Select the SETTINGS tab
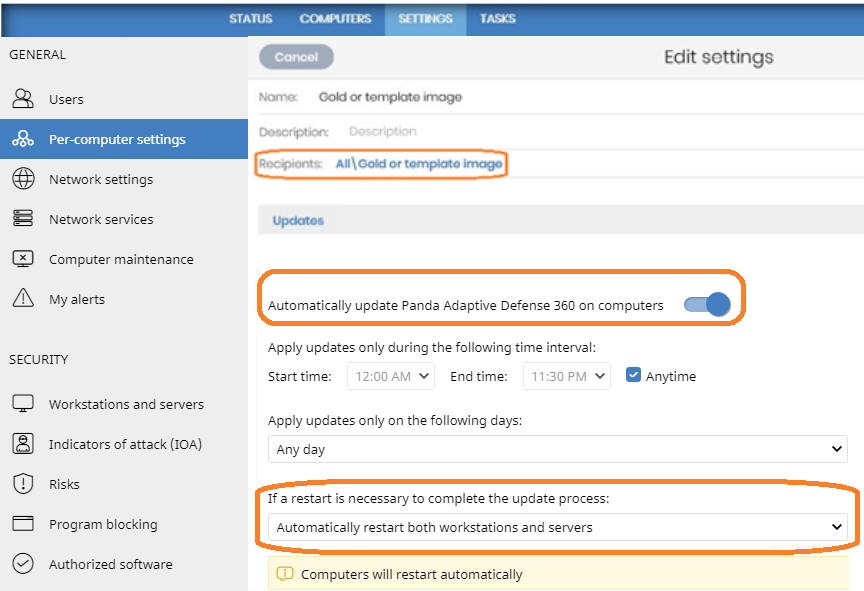The height and width of the screenshot is (591, 864). pos(425,19)
